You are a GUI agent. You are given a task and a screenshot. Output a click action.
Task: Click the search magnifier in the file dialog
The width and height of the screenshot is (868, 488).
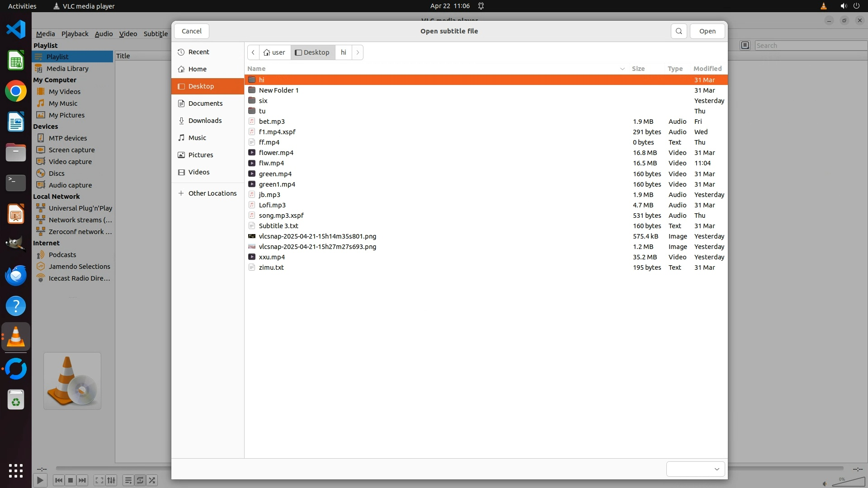point(679,31)
